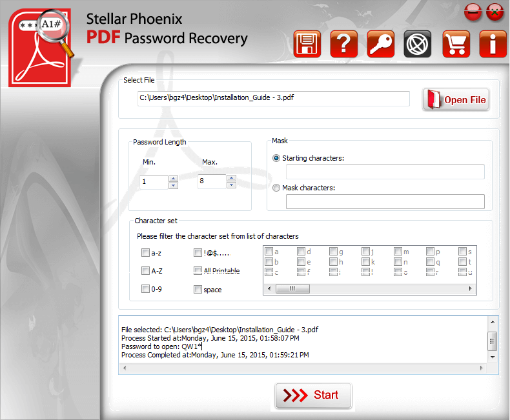Screen dimensions: 510x420
Task: Check the letter 's' checkbox
Action: [462, 251]
